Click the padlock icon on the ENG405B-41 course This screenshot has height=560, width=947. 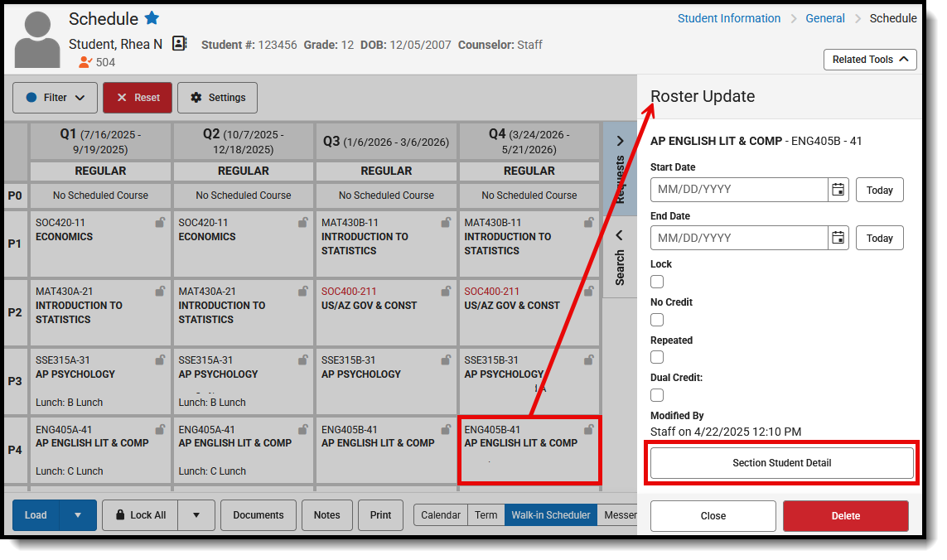click(x=589, y=429)
